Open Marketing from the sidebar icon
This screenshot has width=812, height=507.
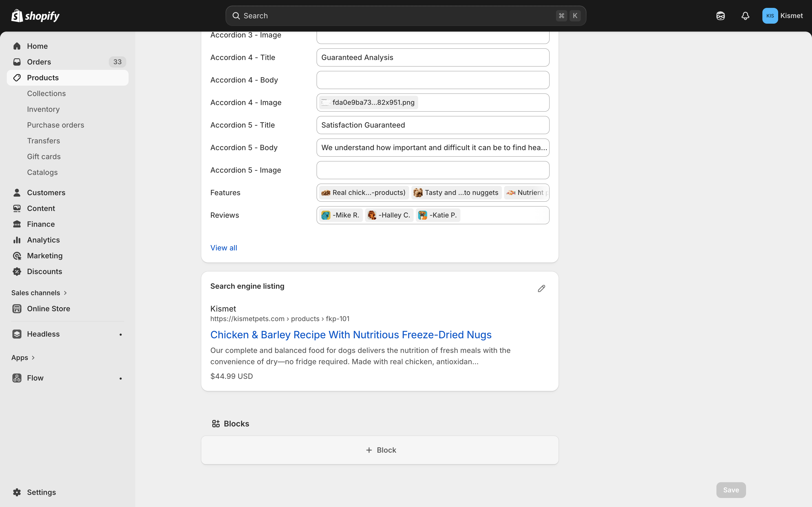(17, 255)
